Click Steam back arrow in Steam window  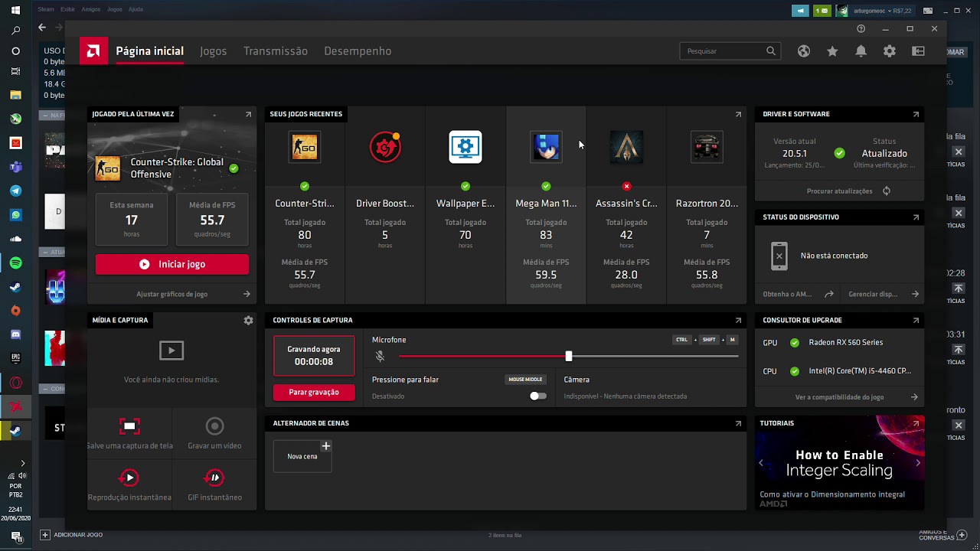(42, 28)
